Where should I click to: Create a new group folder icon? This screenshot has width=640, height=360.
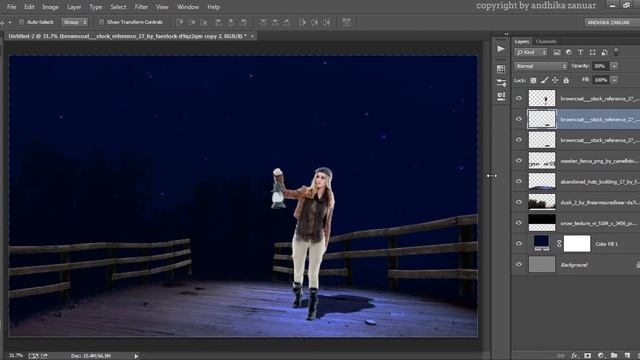click(614, 356)
